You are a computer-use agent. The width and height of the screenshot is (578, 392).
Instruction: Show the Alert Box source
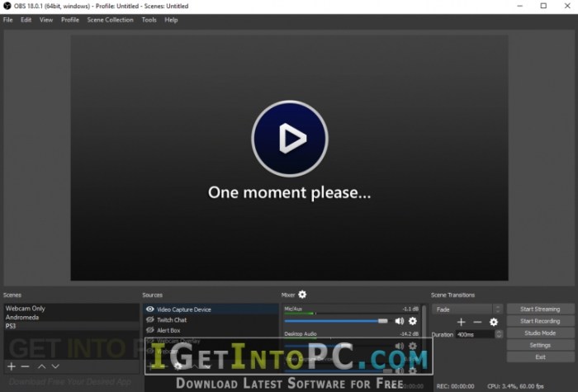point(149,330)
